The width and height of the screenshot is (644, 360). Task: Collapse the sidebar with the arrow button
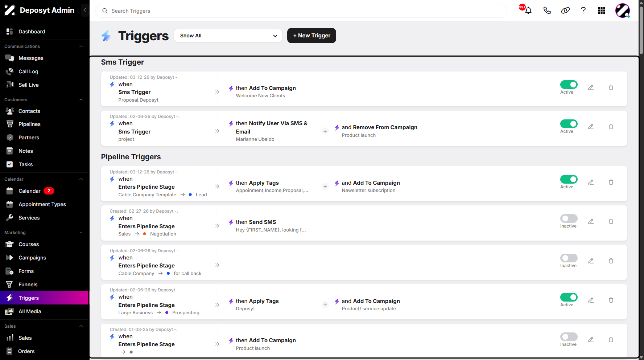(x=85, y=10)
